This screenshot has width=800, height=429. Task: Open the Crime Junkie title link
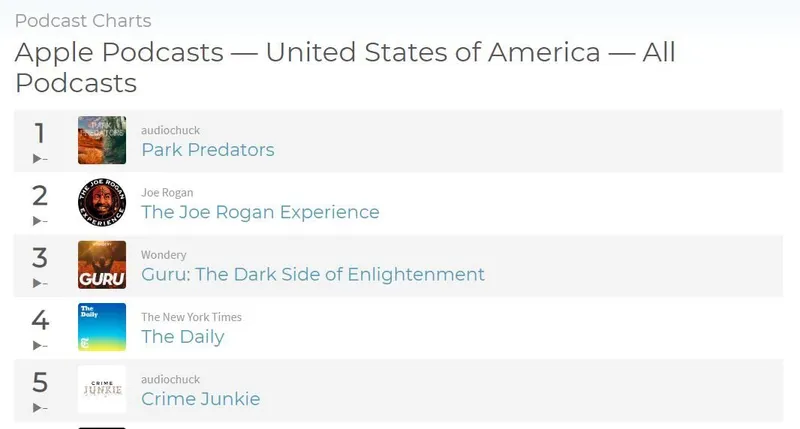point(201,399)
